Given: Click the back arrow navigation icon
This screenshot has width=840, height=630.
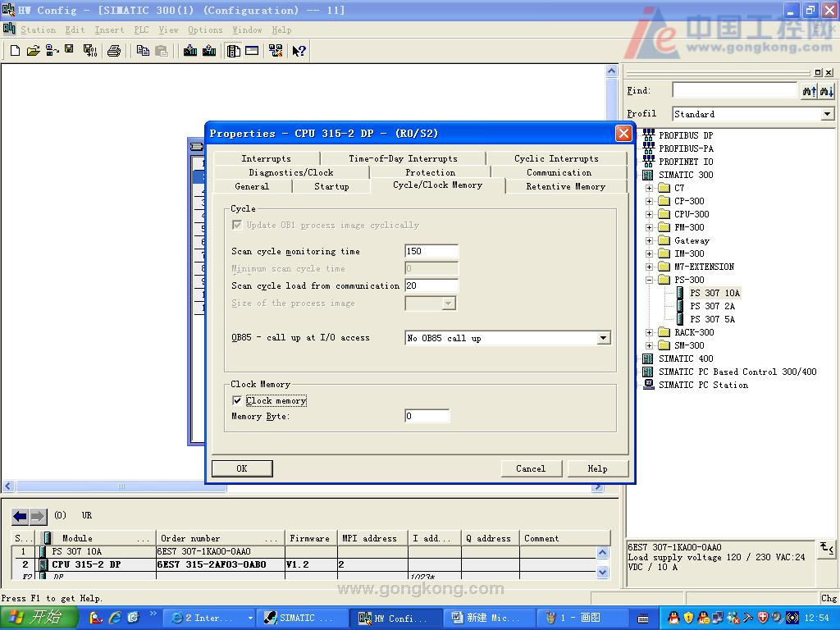Looking at the screenshot, I should 21,517.
